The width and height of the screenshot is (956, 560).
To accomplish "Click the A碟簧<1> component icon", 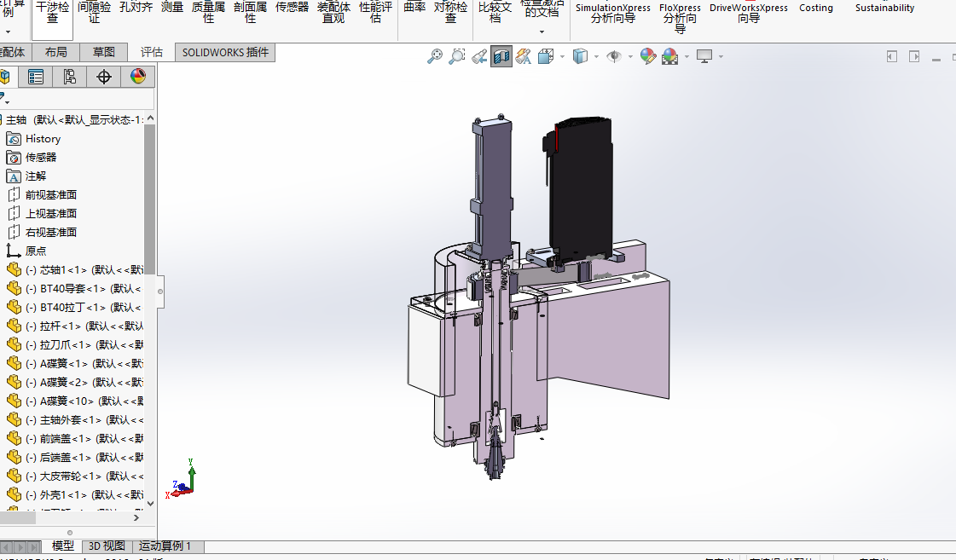I will [x=14, y=364].
